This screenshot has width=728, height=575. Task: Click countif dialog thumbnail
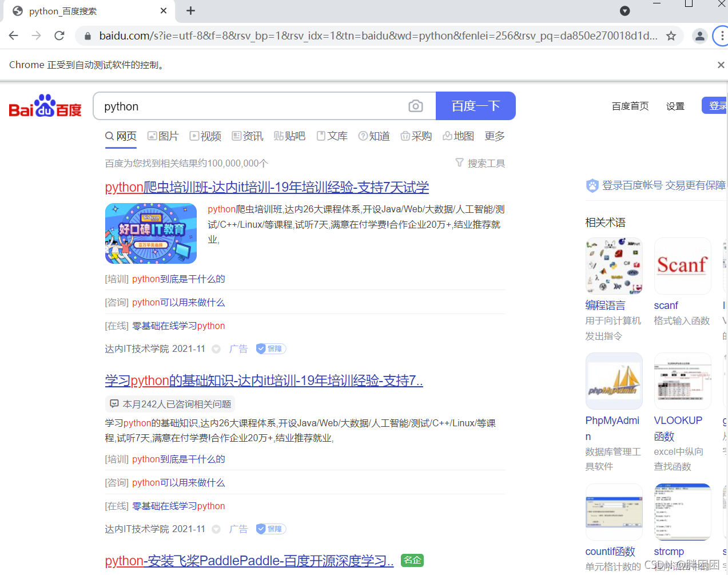[x=614, y=512]
